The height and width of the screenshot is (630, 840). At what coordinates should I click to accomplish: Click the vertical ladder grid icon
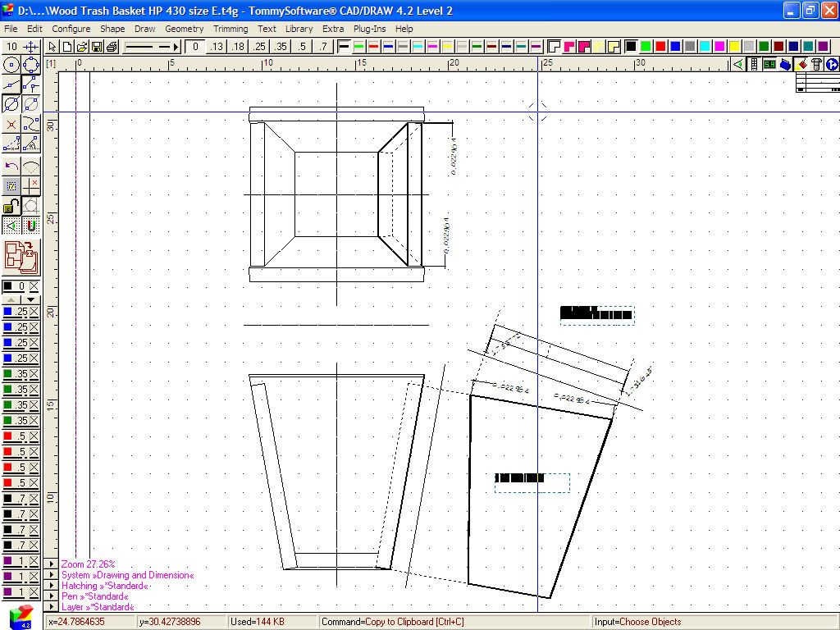pos(754,64)
